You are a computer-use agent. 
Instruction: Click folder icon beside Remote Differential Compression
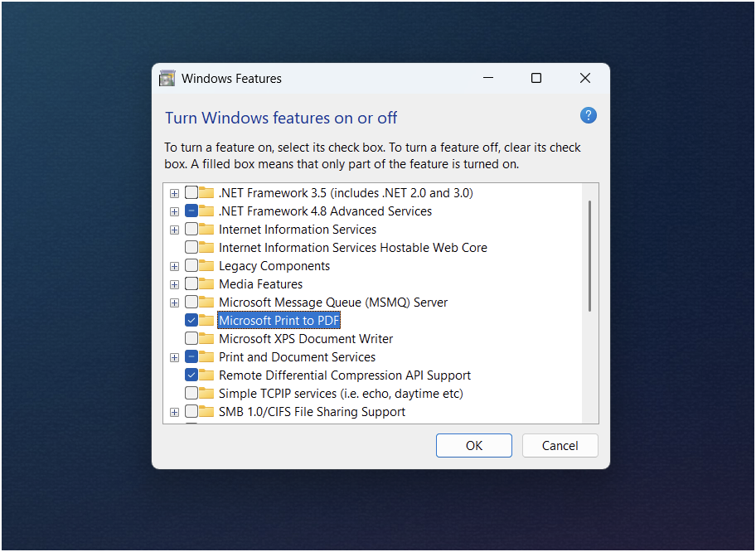coord(206,375)
